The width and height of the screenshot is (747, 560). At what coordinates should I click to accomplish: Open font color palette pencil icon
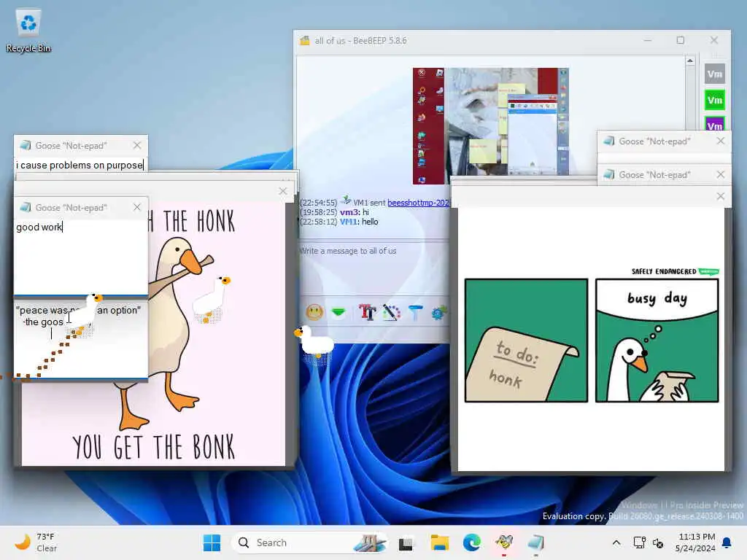[391, 312]
